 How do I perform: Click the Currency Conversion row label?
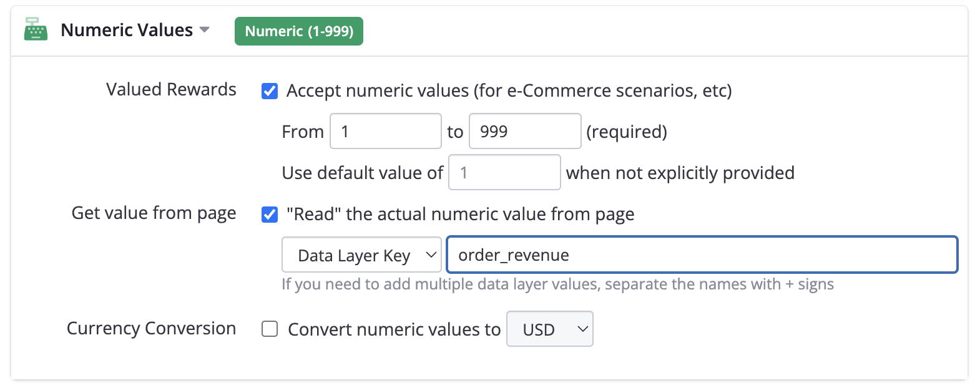pyautogui.click(x=151, y=329)
